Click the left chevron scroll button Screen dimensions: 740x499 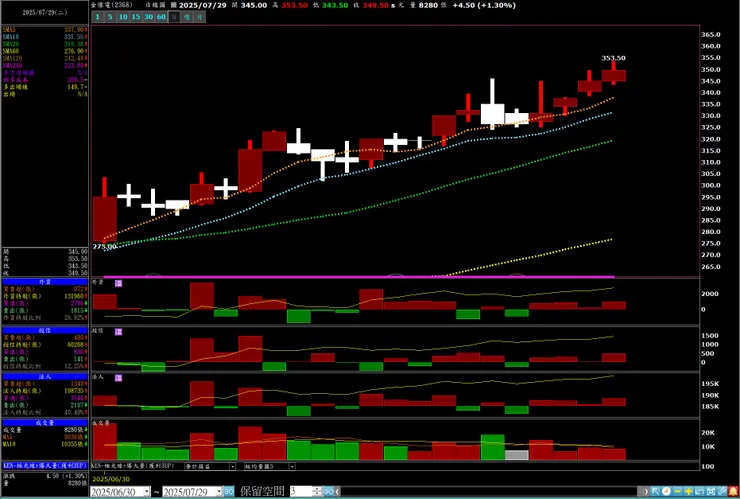pyautogui.click(x=337, y=491)
